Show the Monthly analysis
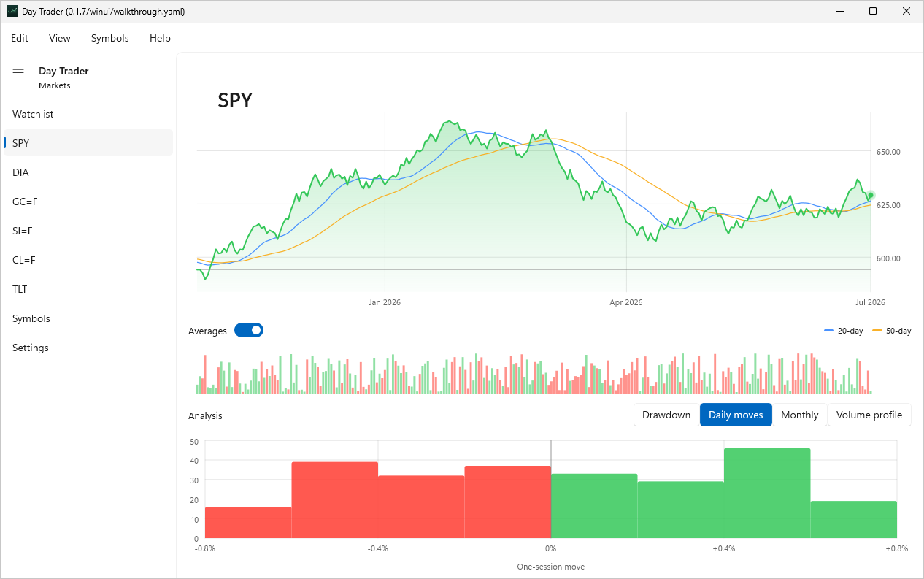The width and height of the screenshot is (924, 579). (800, 415)
